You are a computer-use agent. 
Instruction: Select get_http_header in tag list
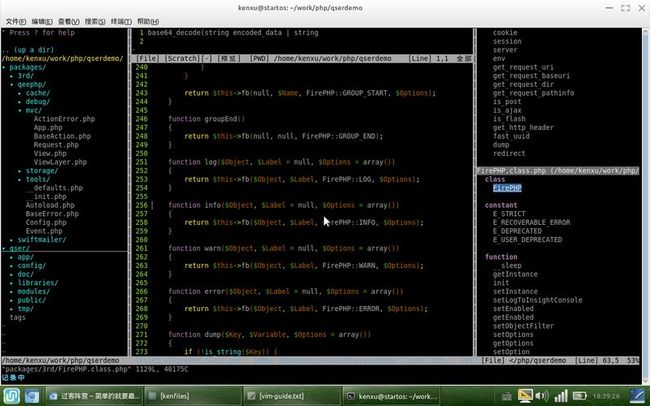click(523, 128)
